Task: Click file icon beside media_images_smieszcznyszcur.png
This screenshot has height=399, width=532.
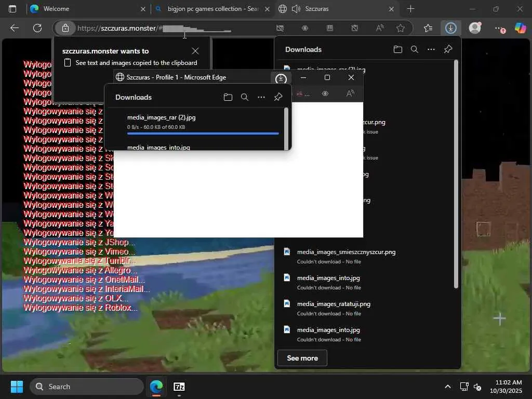Action: [287, 251]
